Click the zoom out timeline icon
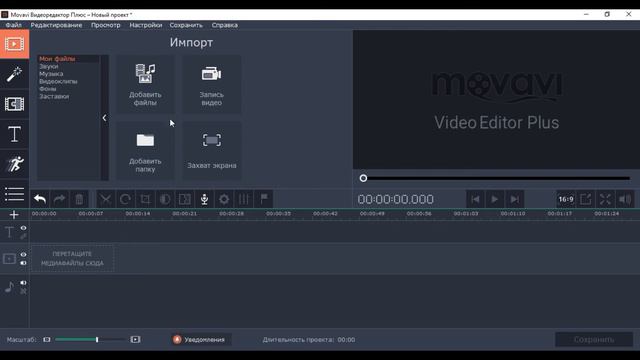This screenshot has width=640, height=360. [x=47, y=340]
